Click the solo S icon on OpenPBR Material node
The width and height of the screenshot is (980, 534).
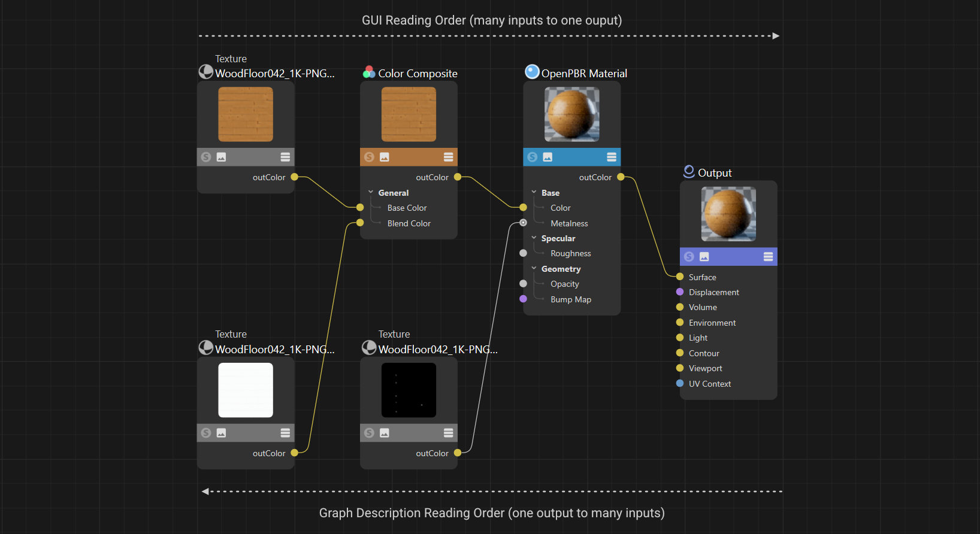pos(532,157)
